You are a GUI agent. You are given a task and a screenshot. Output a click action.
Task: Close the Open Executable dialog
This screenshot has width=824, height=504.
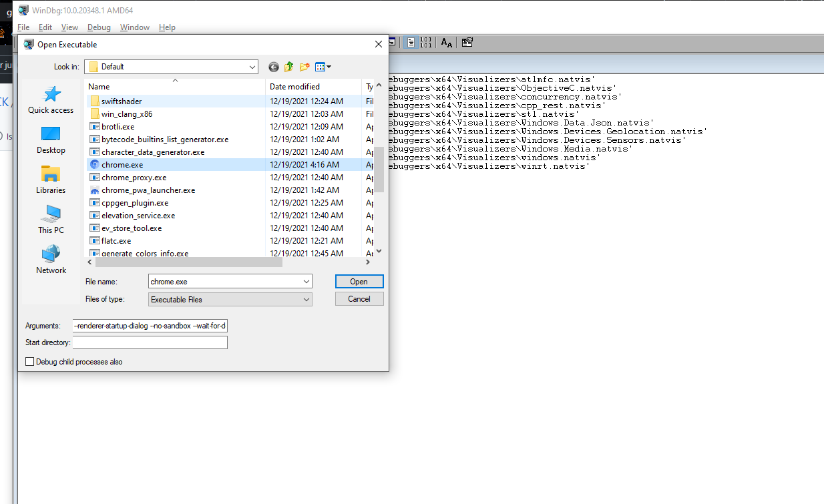[379, 44]
